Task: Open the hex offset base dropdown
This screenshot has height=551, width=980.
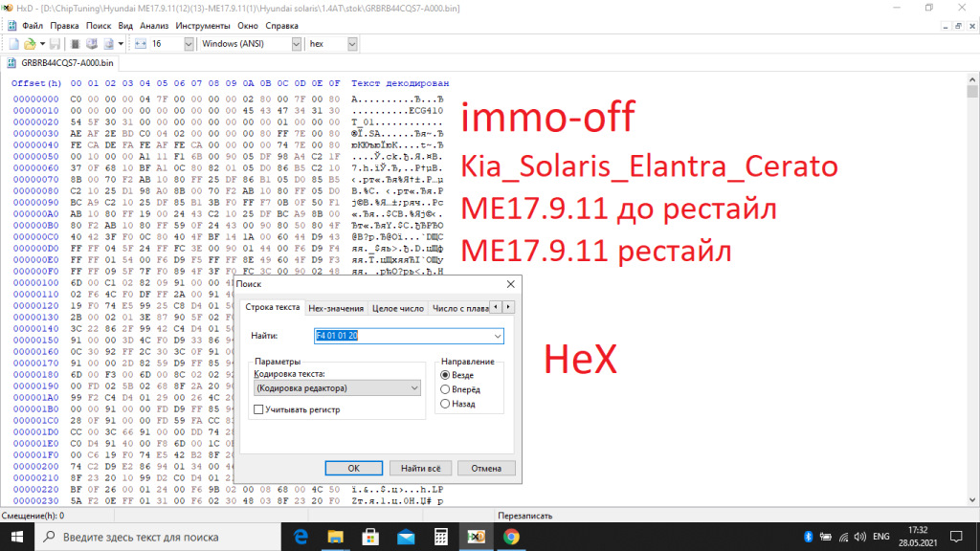Action: 352,44
